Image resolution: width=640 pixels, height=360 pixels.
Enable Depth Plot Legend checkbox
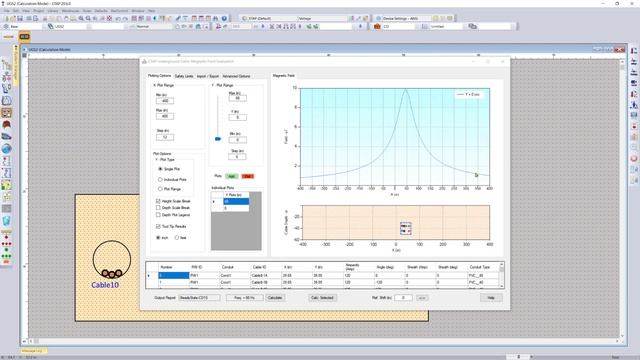[x=158, y=214]
